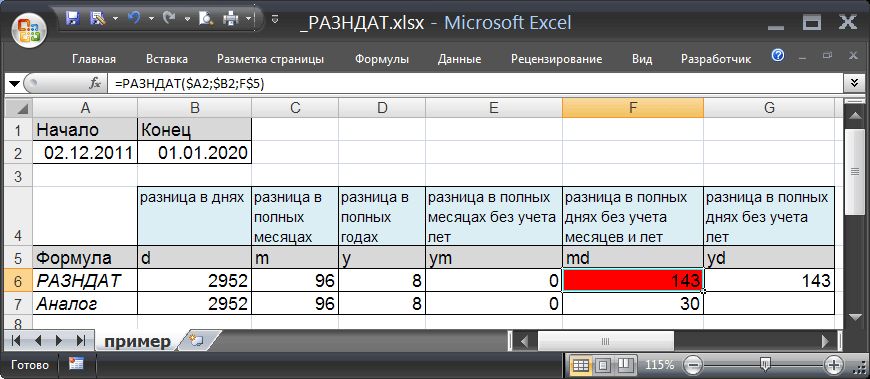Image resolution: width=870 pixels, height=379 pixels.
Task: Switch to Page Layout view
Action: point(603,365)
